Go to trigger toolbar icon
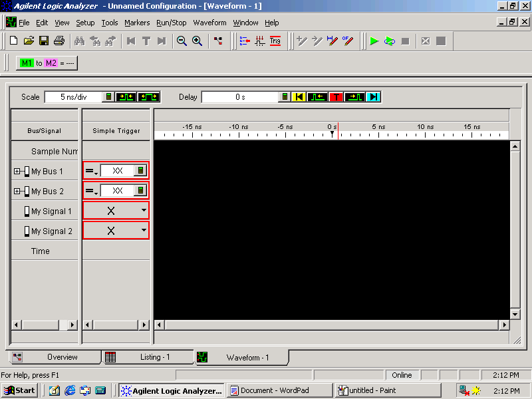The image size is (532, 399). pos(146,41)
